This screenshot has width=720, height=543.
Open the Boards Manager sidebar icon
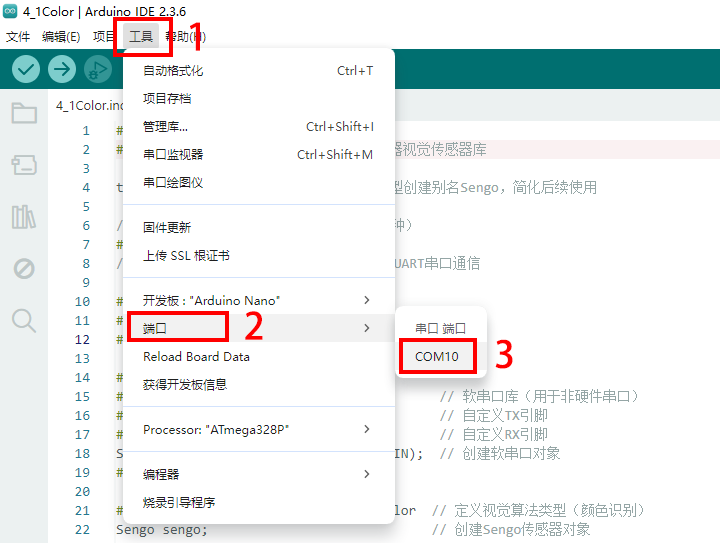pos(24,165)
